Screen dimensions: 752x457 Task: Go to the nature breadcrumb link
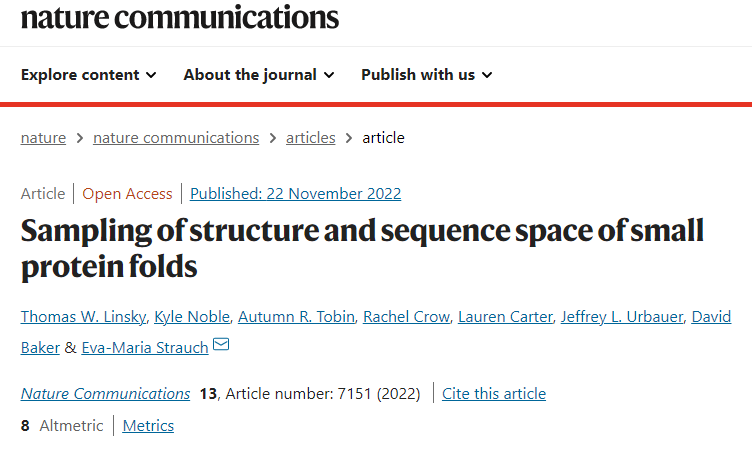coord(43,138)
